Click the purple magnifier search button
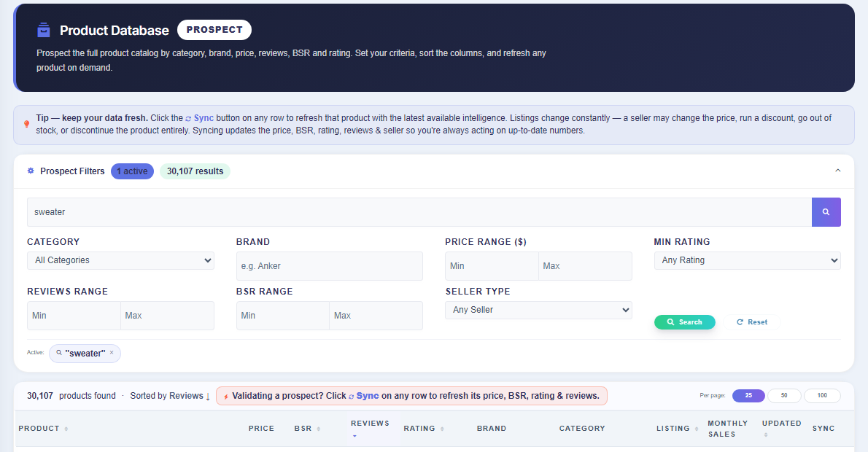Screen dimensions: 868x452 (826, 212)
